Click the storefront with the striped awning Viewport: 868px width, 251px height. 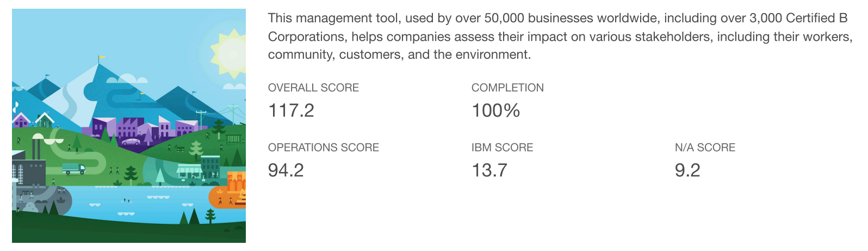(189, 172)
